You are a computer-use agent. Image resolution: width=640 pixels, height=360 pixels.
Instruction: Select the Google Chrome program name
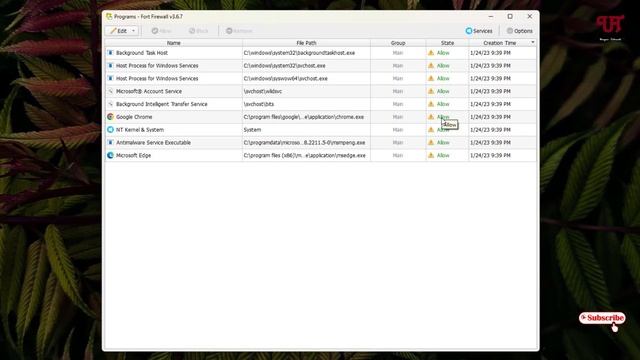[134, 117]
